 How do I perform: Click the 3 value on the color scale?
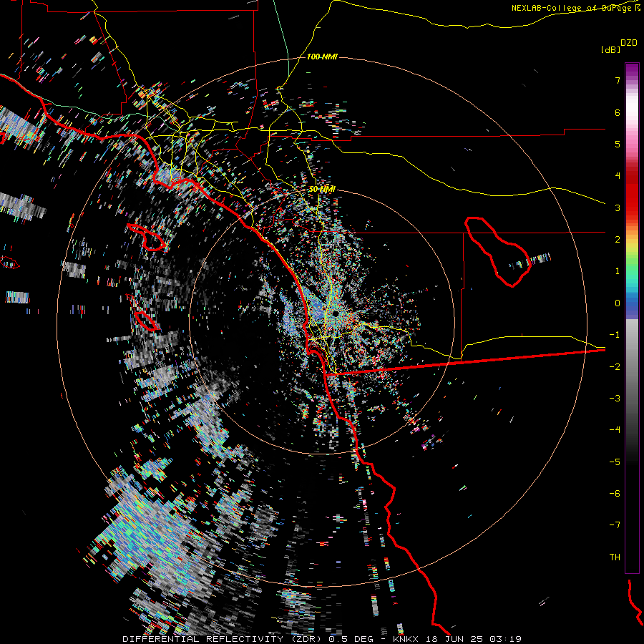[618, 208]
